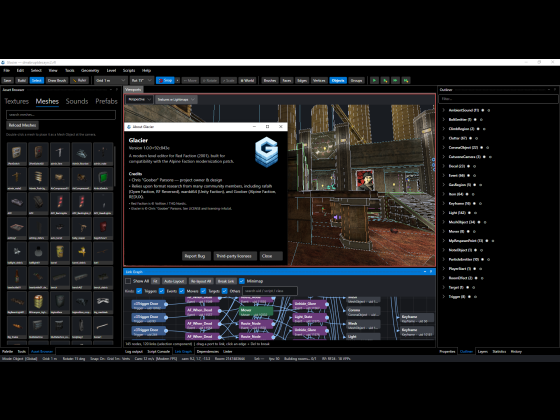The width and height of the screenshot is (560, 420).
Task: Click the search meshes input field
Action: (x=61, y=115)
